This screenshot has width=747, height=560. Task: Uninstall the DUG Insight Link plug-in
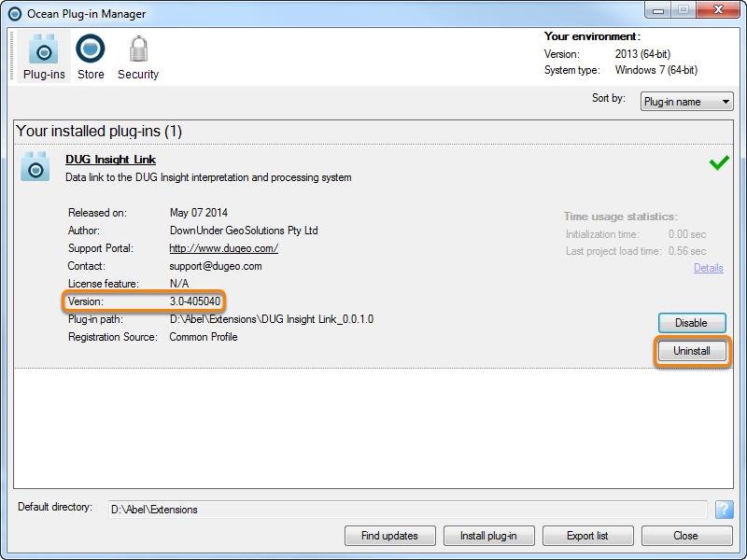(692, 351)
